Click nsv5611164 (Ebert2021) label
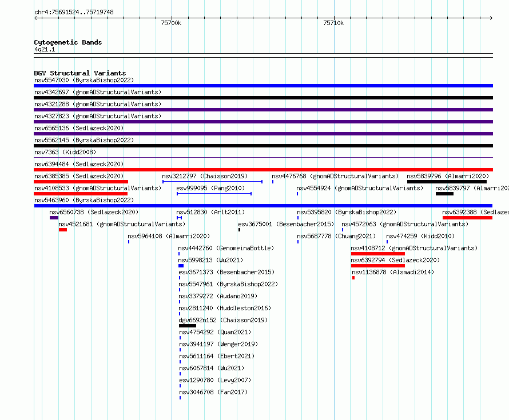The width and height of the screenshot is (509, 420). point(217,356)
